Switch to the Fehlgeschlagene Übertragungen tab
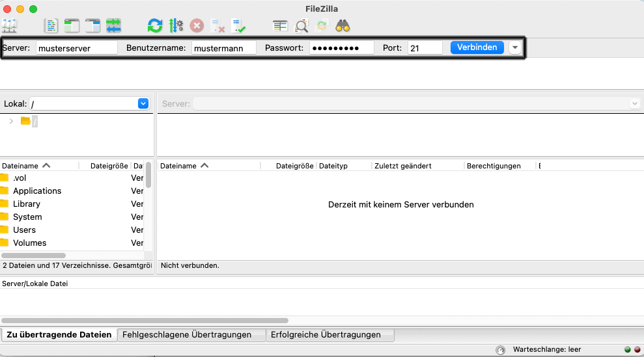This screenshot has width=644, height=357. pos(191,335)
